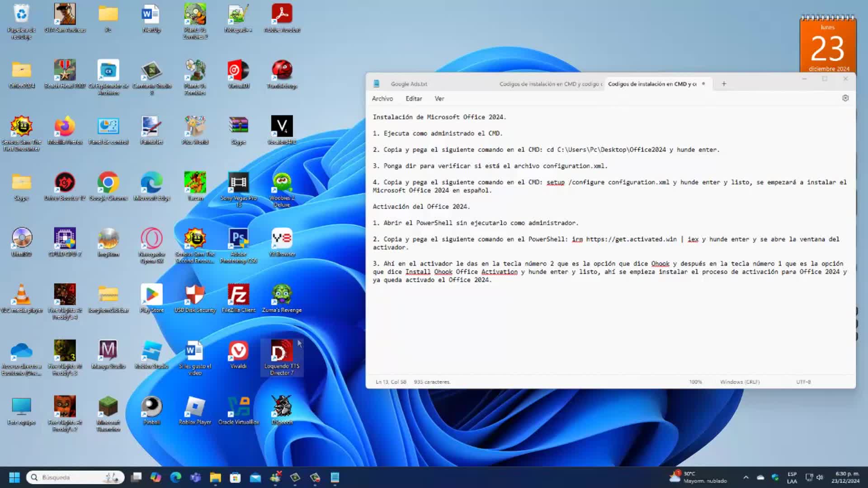Expand hidden system tray icons chevron
The width and height of the screenshot is (868, 488).
(746, 477)
